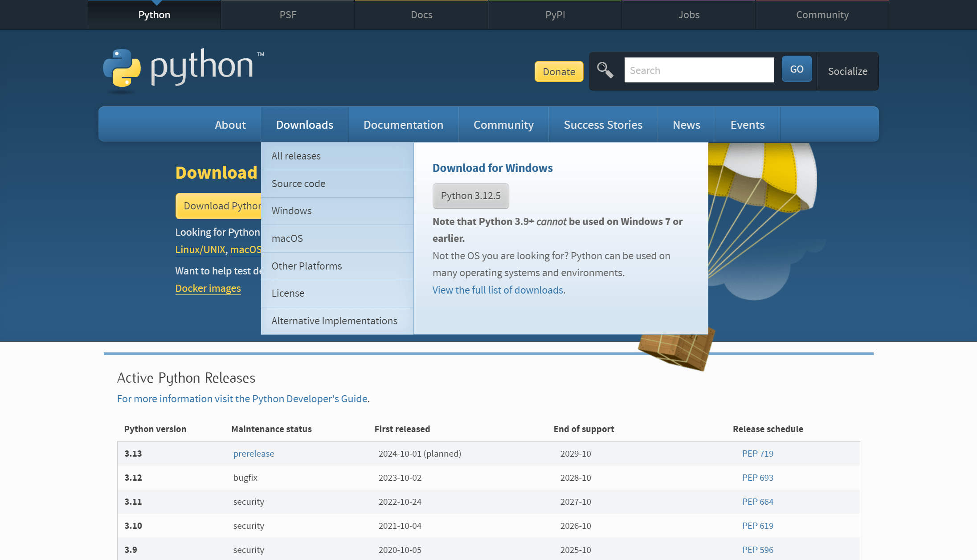Open the Socialize dropdown
Image resolution: width=977 pixels, height=560 pixels.
pos(847,71)
